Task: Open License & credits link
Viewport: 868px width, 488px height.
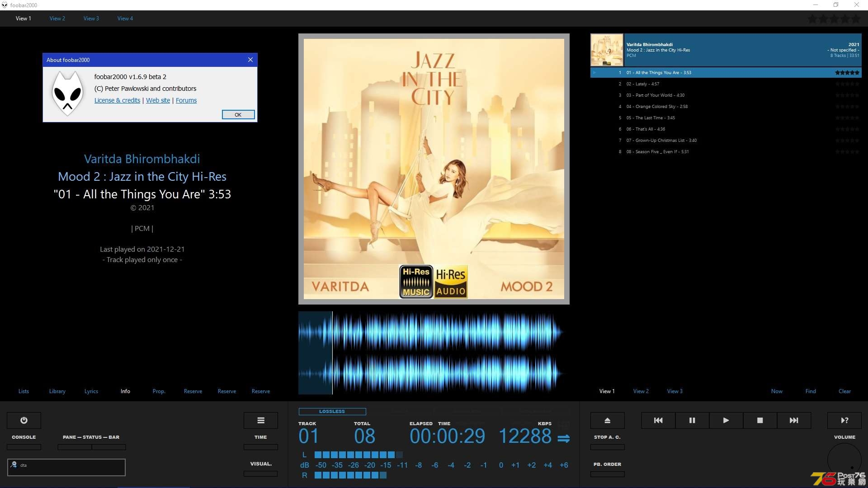Action: (x=117, y=100)
